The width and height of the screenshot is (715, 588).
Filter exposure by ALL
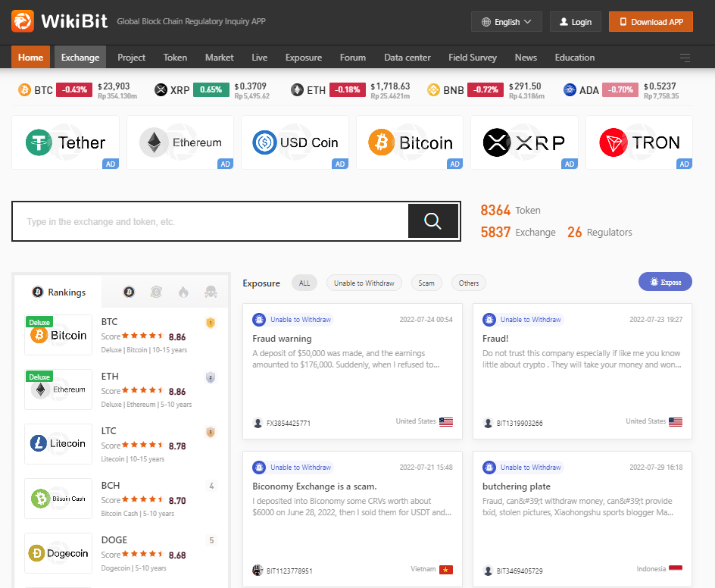click(304, 283)
